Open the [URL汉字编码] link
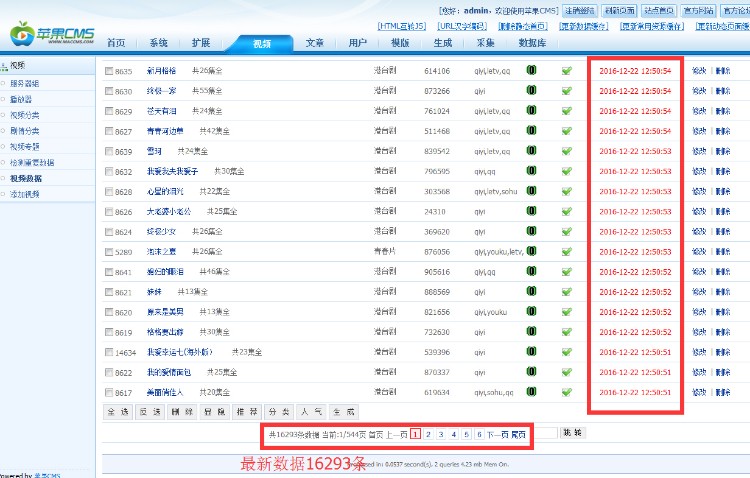The image size is (750, 478). tap(462, 26)
